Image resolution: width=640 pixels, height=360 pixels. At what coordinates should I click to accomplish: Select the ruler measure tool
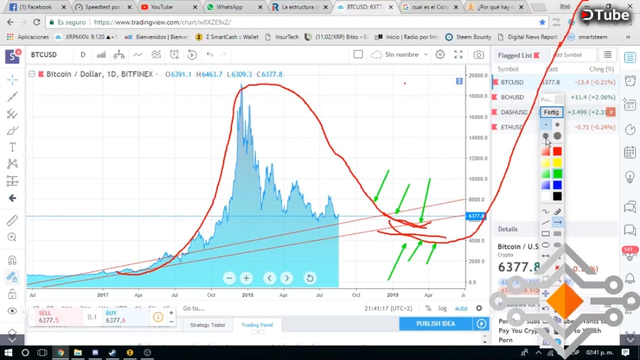[x=12, y=220]
